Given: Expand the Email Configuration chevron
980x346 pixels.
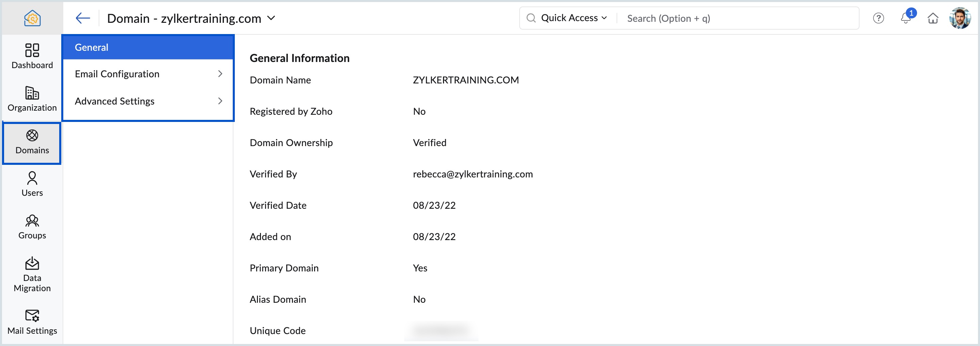Looking at the screenshot, I should coord(220,74).
